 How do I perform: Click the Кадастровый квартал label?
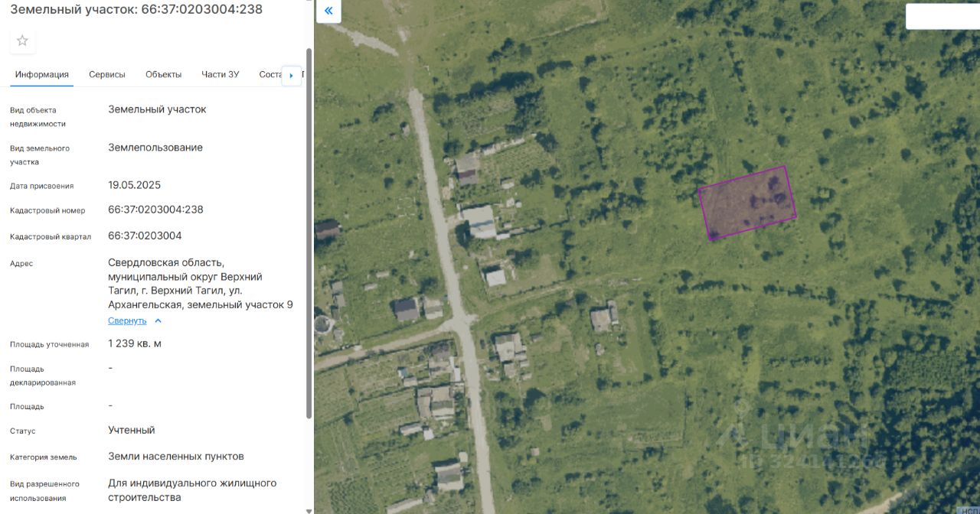[x=51, y=236]
